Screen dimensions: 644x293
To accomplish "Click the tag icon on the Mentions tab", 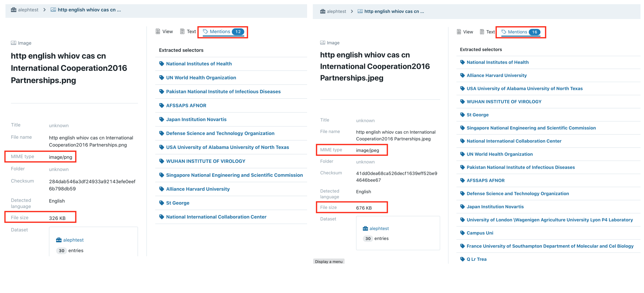I will click(205, 32).
